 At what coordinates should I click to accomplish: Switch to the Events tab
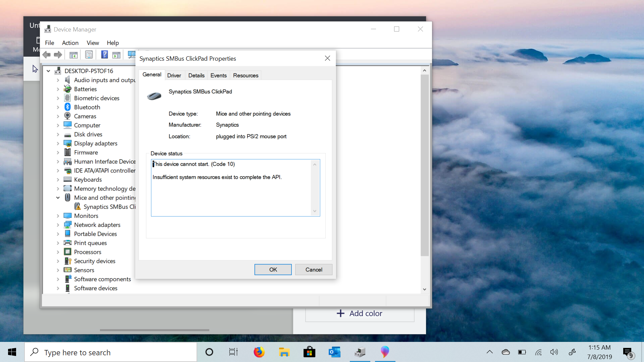(218, 75)
